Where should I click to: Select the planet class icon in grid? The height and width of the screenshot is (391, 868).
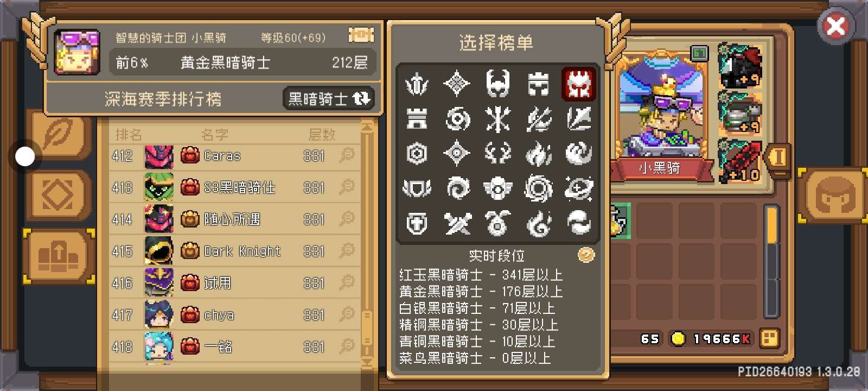(578, 188)
